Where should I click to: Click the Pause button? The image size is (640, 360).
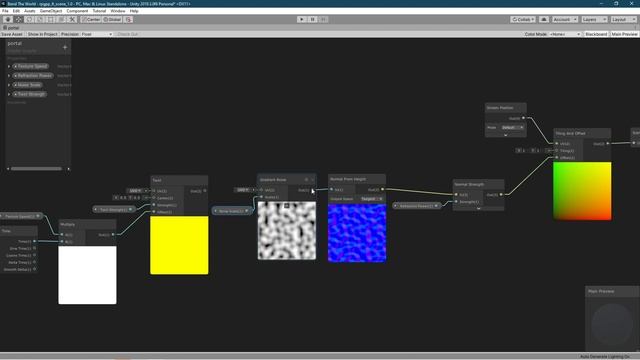click(313, 20)
